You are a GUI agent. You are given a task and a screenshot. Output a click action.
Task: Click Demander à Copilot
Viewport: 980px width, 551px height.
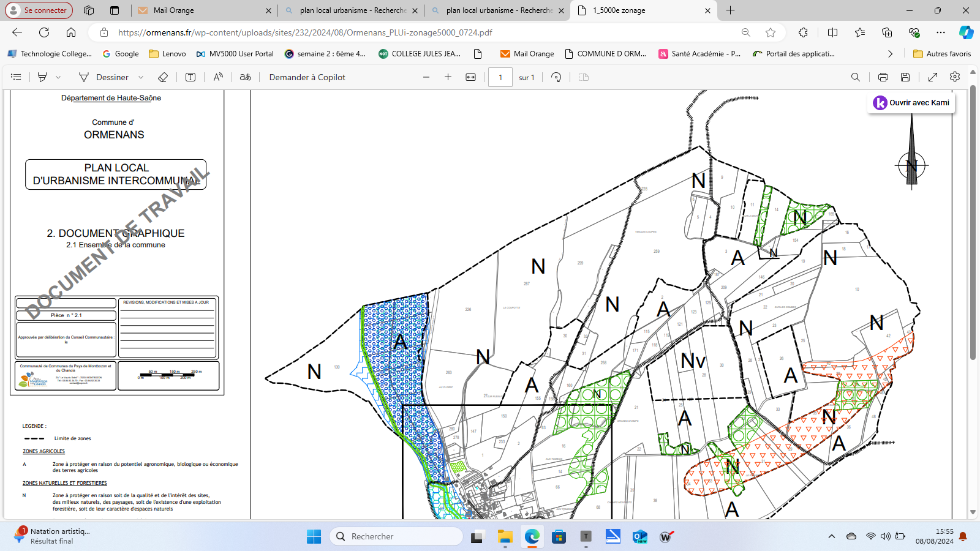tap(307, 77)
